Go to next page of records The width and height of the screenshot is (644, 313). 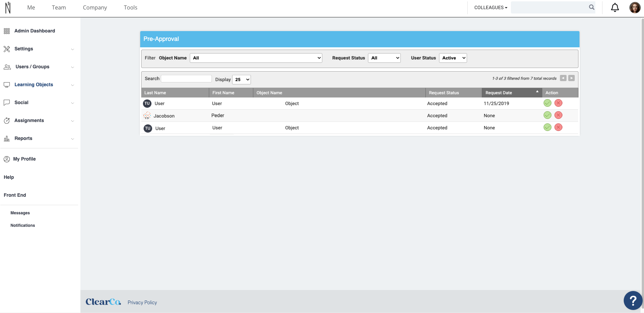(571, 78)
